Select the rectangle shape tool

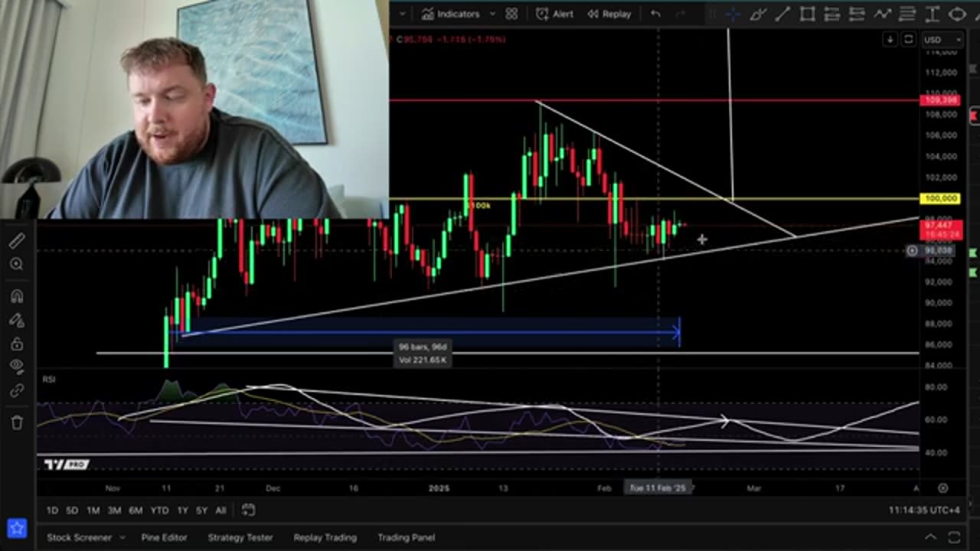[807, 14]
